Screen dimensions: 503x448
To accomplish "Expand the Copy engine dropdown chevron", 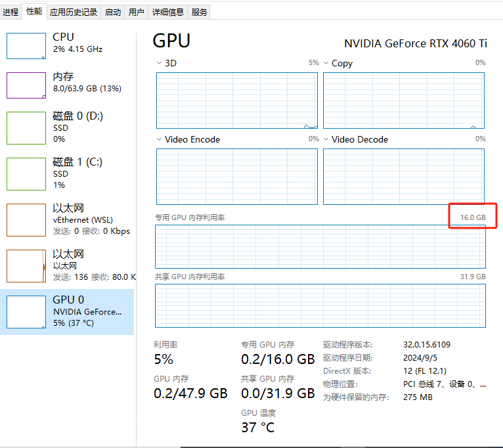I will [326, 63].
